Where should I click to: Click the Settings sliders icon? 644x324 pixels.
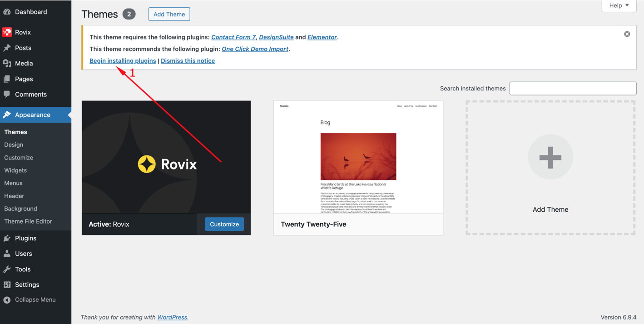coord(7,284)
